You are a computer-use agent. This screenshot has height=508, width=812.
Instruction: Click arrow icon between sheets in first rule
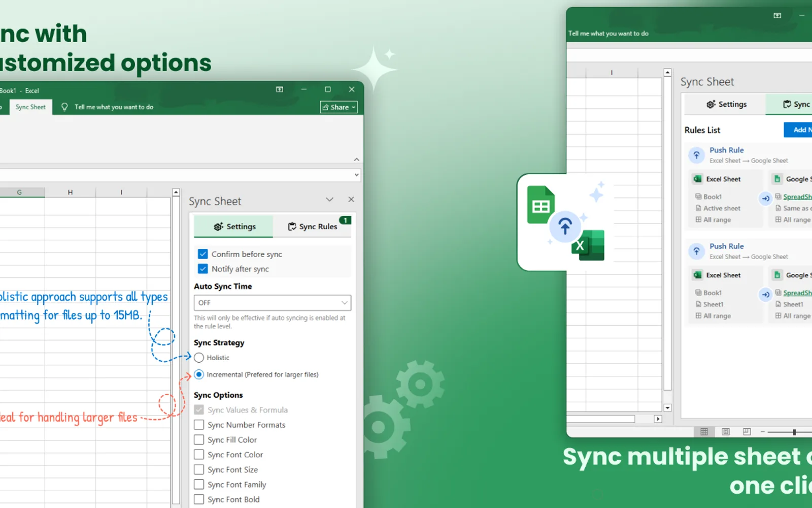[765, 199]
